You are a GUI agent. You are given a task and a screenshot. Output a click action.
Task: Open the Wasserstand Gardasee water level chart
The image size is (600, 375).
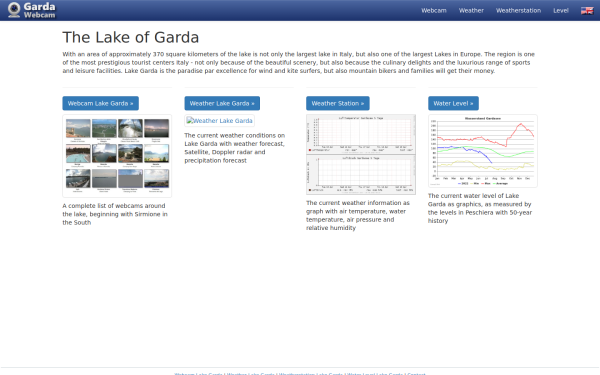point(483,151)
